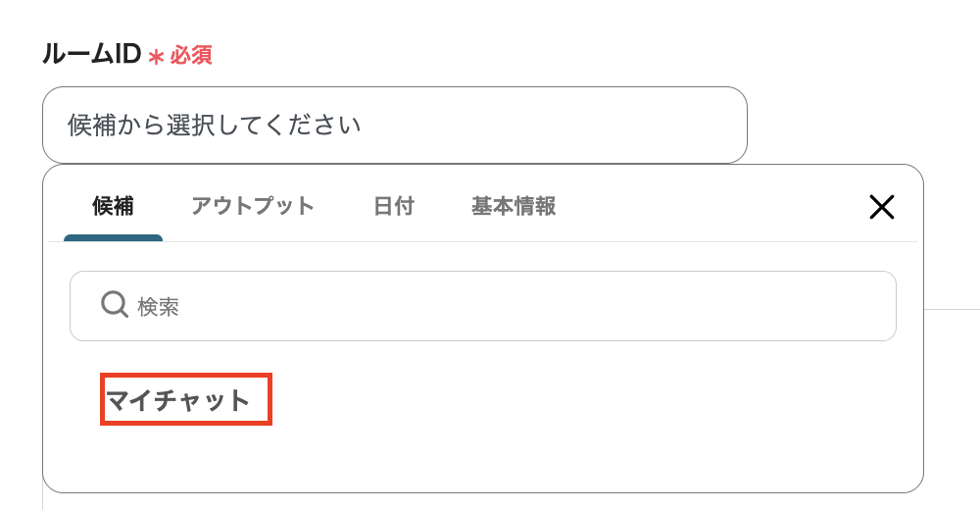Click the 必須 required marker text
Screen dimensions: 980x510
click(x=191, y=56)
